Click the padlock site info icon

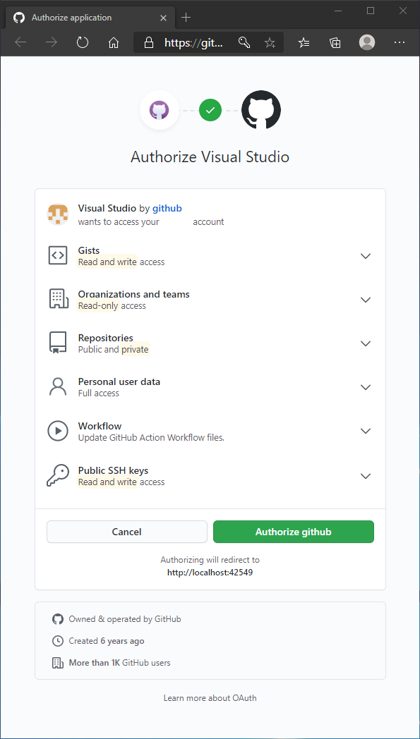148,43
